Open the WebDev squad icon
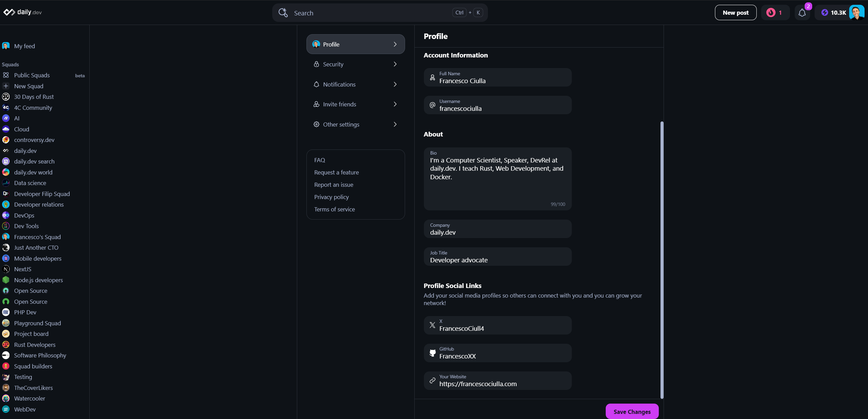The image size is (868, 419). click(6, 409)
